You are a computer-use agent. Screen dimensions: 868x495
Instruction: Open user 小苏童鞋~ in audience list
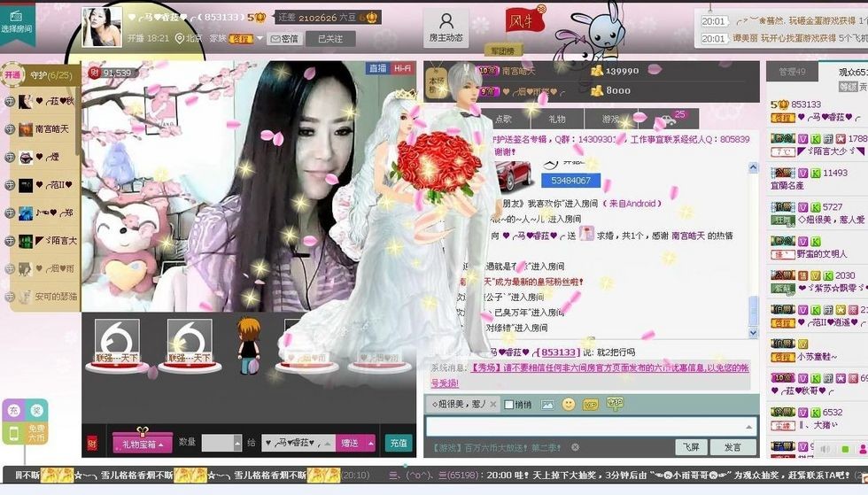click(x=817, y=357)
